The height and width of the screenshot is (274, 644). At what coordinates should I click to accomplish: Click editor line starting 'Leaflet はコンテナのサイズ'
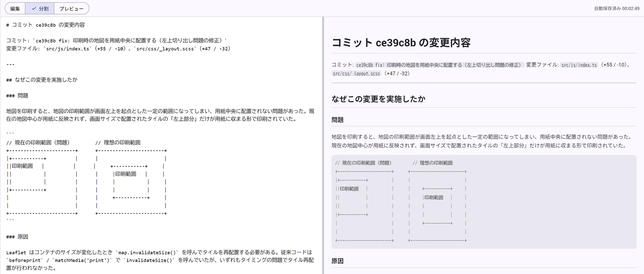159,252
